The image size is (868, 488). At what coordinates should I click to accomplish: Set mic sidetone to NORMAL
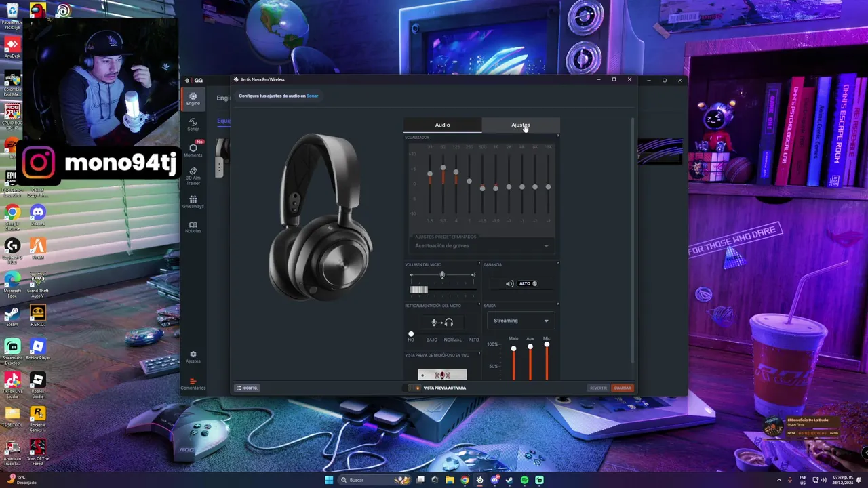(452, 340)
